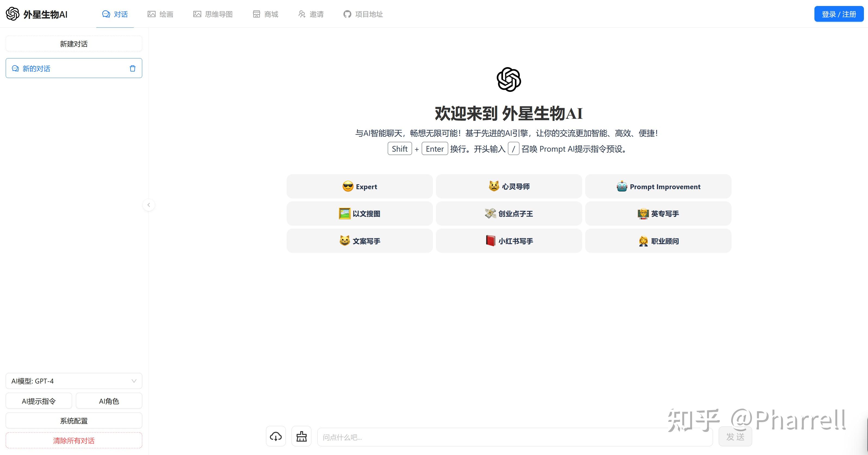868x455 pixels.
Task: Create a new chat with 新建对话
Action: click(74, 44)
